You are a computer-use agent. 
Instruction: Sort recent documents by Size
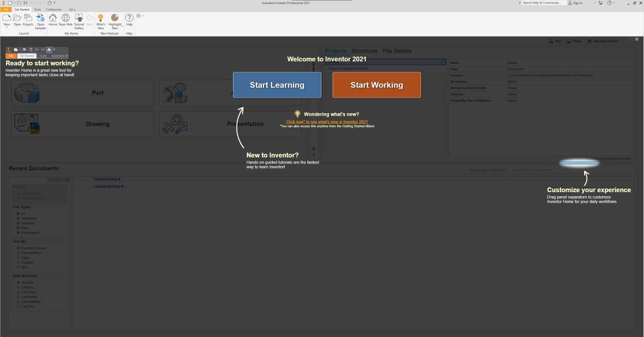coord(18,267)
